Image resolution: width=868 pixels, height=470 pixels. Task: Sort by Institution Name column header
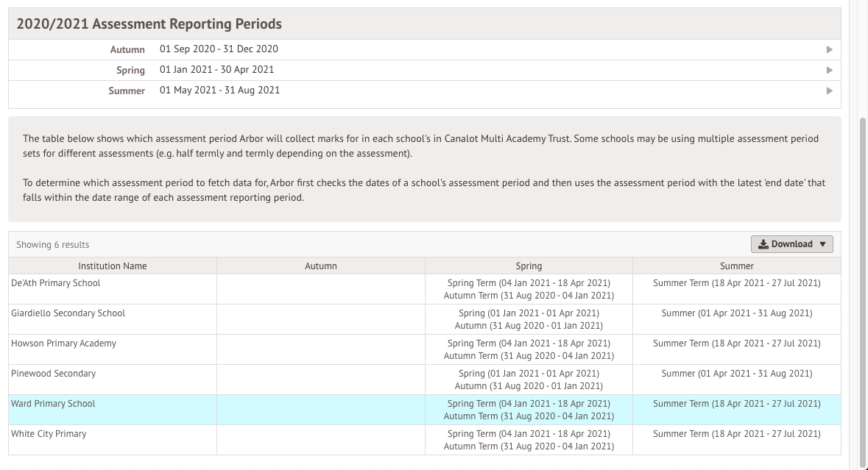pos(113,266)
